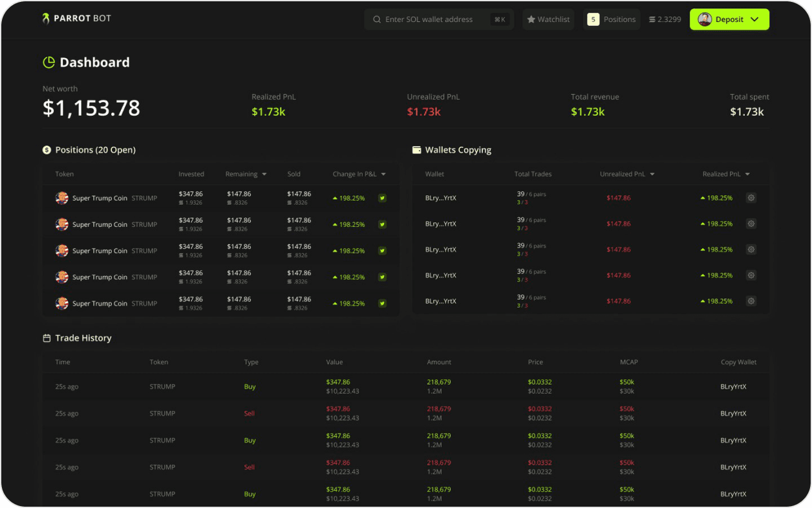This screenshot has height=508, width=812.
Task: Click the Token column header in Positions
Action: 65,174
